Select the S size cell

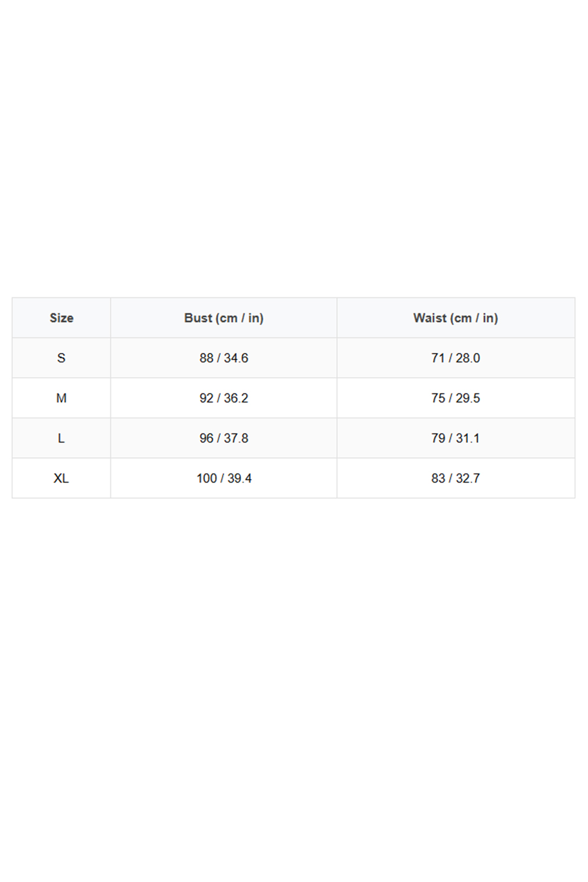click(x=62, y=358)
